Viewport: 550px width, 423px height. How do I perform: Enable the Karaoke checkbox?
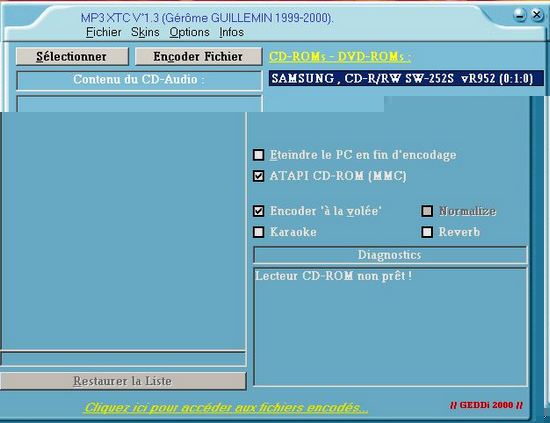(259, 232)
